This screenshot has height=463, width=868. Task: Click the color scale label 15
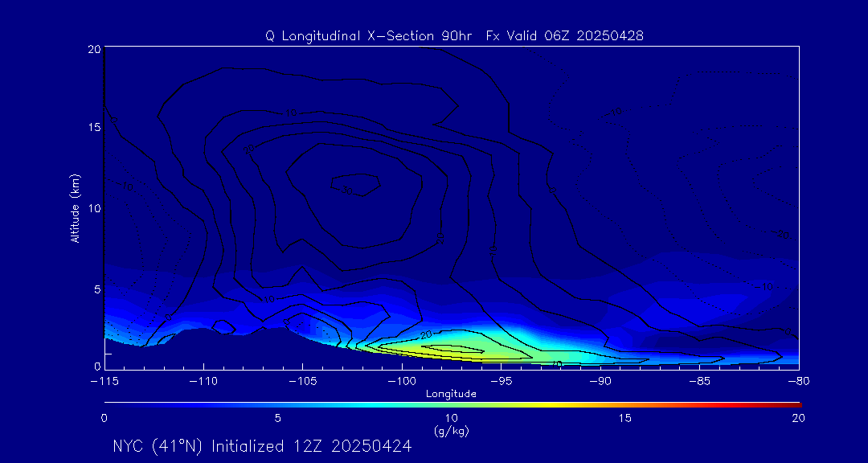click(x=625, y=419)
